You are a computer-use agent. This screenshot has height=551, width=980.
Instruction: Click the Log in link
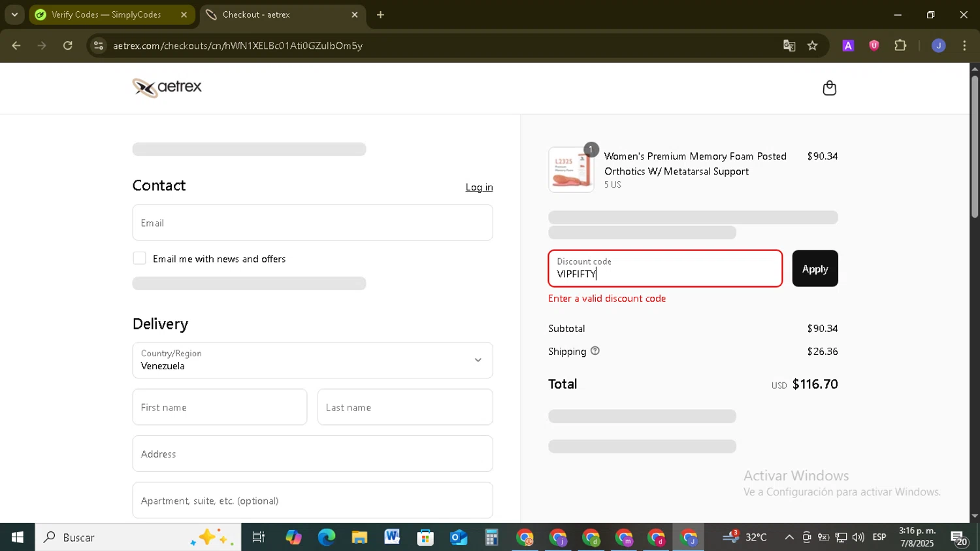click(479, 188)
